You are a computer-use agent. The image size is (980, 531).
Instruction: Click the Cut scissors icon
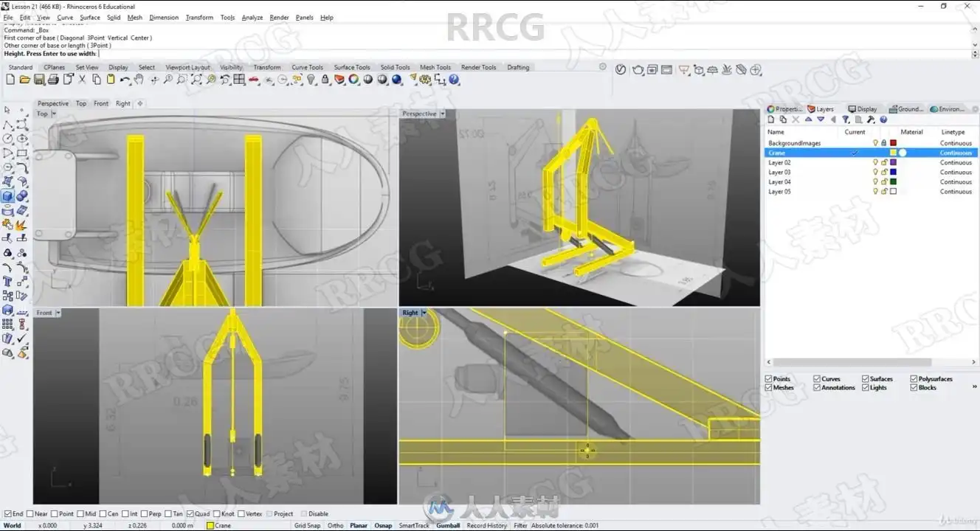pyautogui.click(x=83, y=80)
